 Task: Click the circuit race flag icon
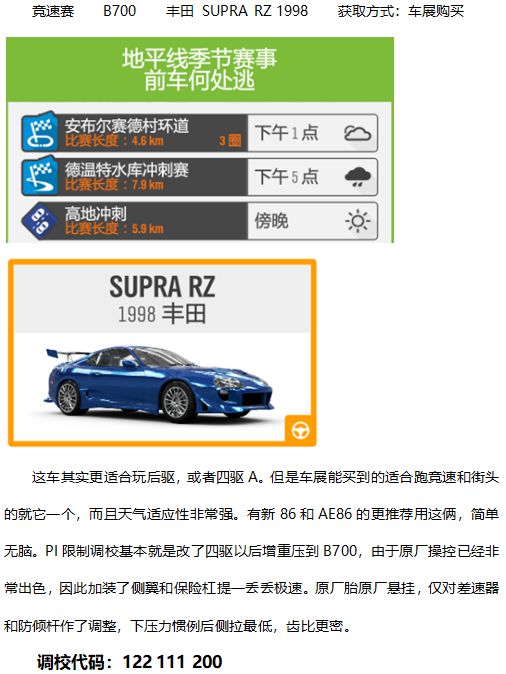[40, 132]
